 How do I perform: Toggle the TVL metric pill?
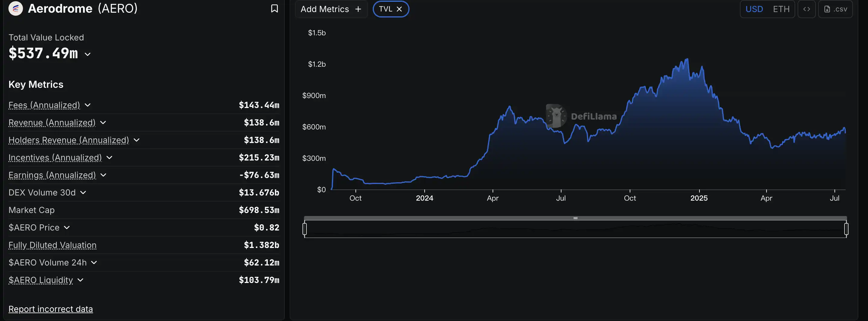click(x=387, y=9)
